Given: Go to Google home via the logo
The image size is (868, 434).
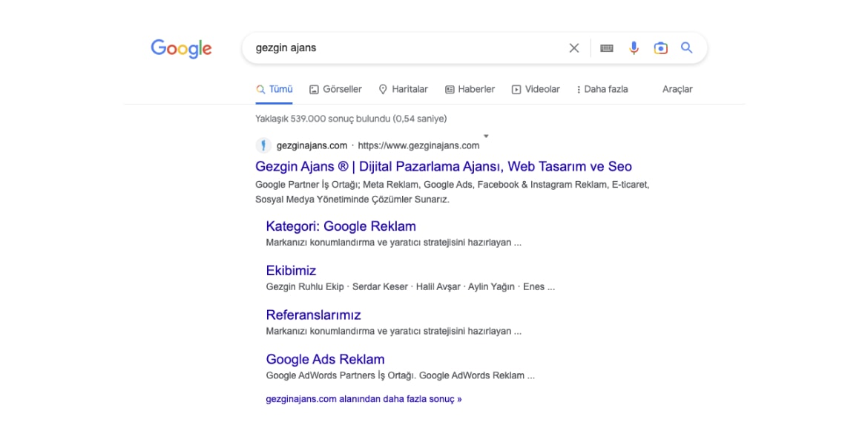Looking at the screenshot, I should point(181,49).
